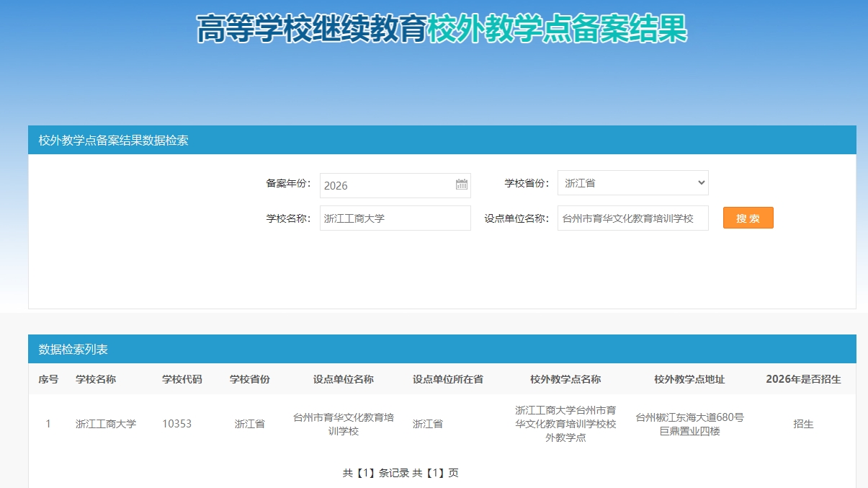Select the 浙江省 cell under 设点单位所在省
Viewport: 868px width, 488px height.
(428, 424)
